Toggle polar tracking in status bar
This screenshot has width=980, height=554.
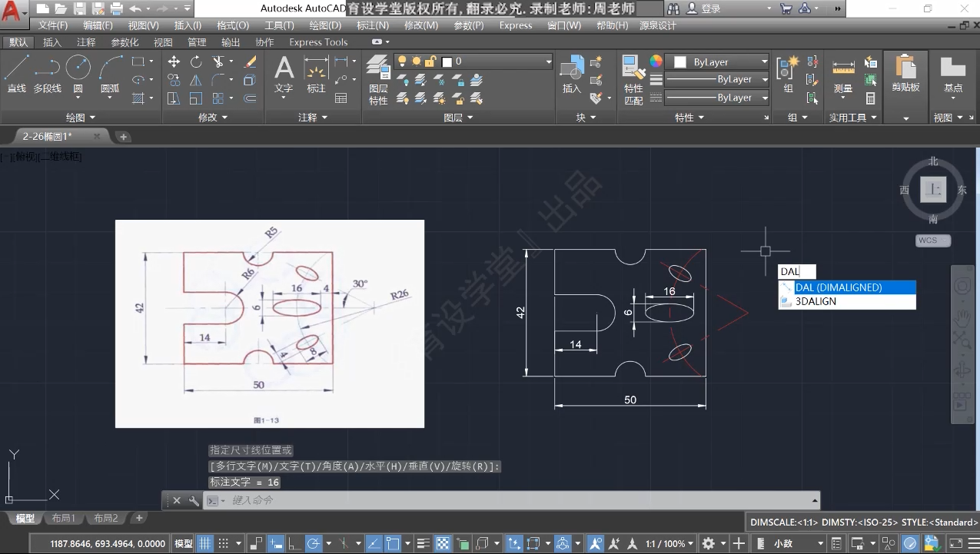(x=314, y=543)
